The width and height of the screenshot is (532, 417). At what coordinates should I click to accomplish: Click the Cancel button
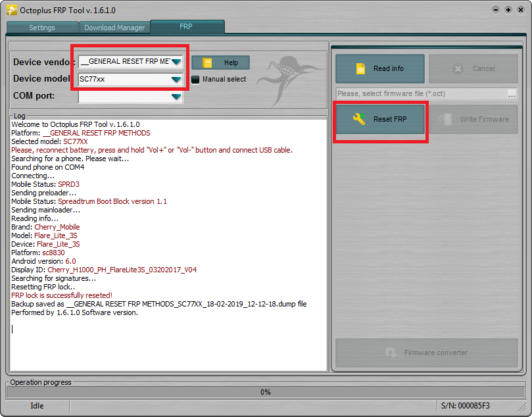click(x=473, y=68)
